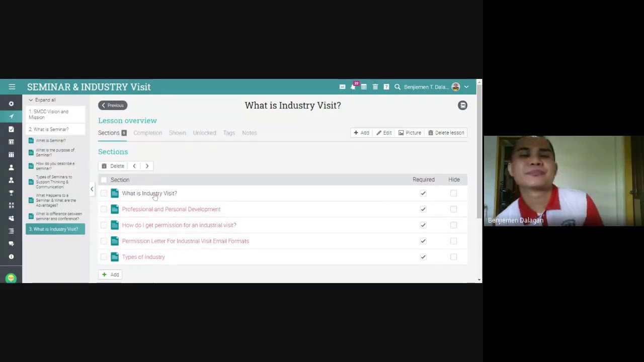This screenshot has height=362, width=644.
Task: Open the calendar icon in left sidebar
Action: pos(11,142)
